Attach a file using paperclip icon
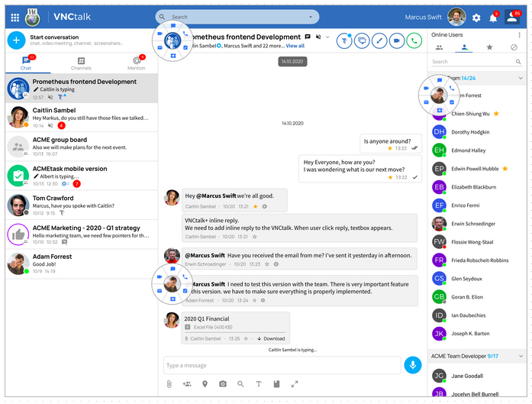532x404 pixels. (x=169, y=384)
